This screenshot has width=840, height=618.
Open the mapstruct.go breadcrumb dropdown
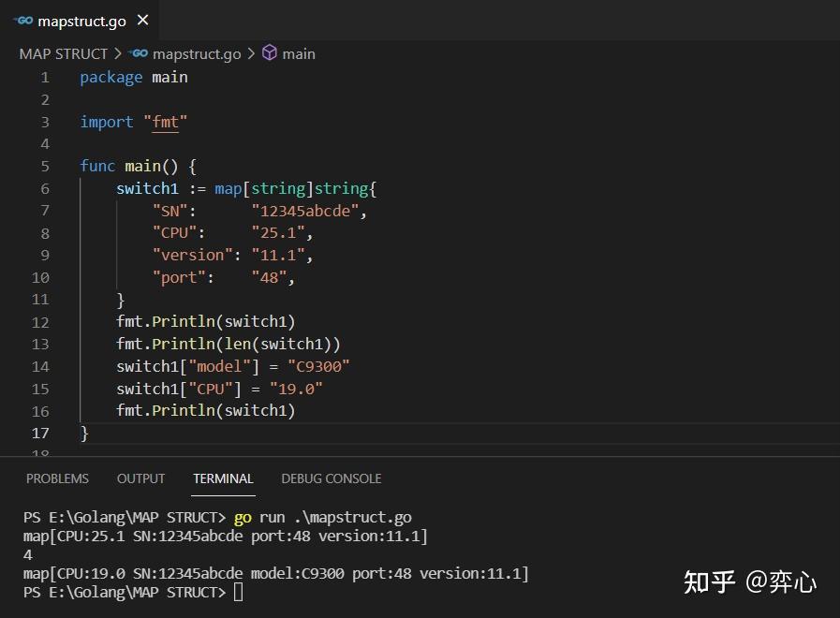pyautogui.click(x=196, y=53)
